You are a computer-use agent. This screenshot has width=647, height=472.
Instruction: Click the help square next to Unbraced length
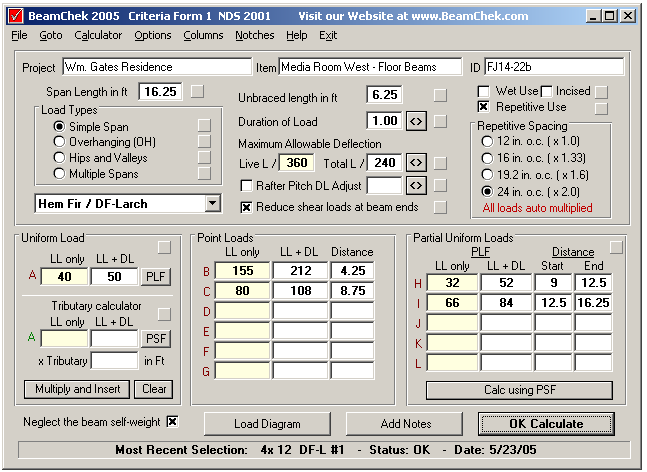click(440, 95)
